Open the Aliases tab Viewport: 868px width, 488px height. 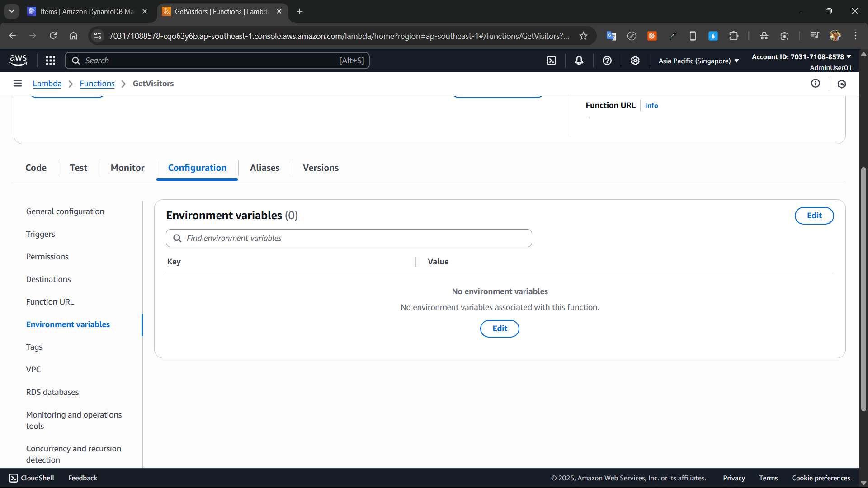[x=264, y=168]
